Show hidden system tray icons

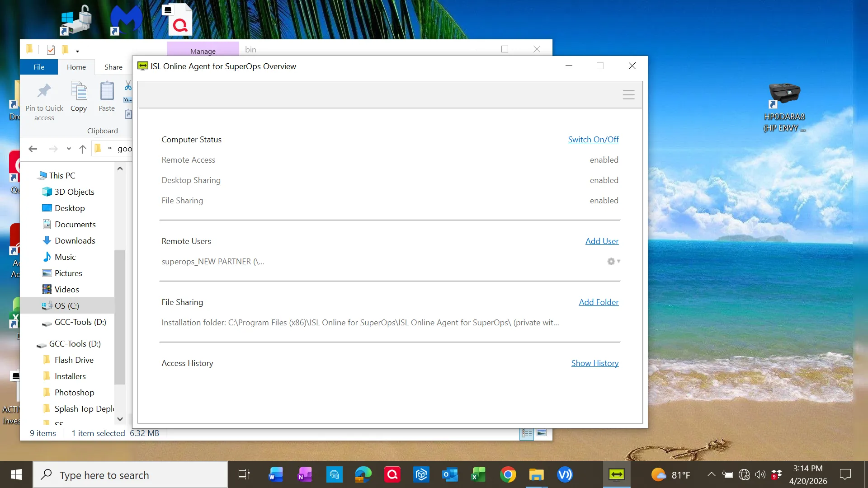pos(711,474)
